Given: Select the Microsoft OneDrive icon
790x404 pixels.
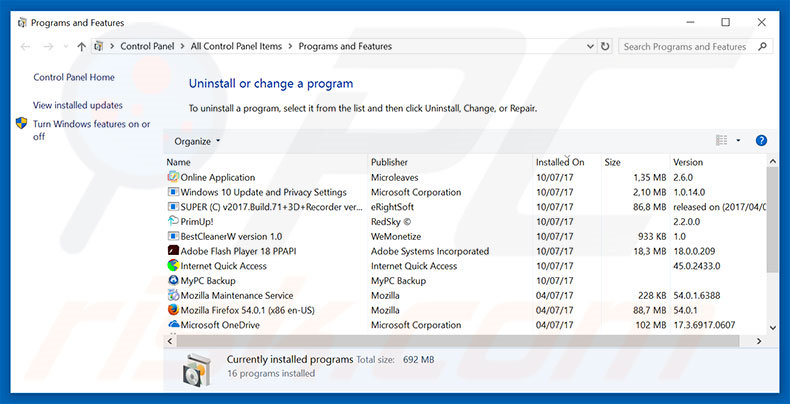Looking at the screenshot, I should point(173,325).
